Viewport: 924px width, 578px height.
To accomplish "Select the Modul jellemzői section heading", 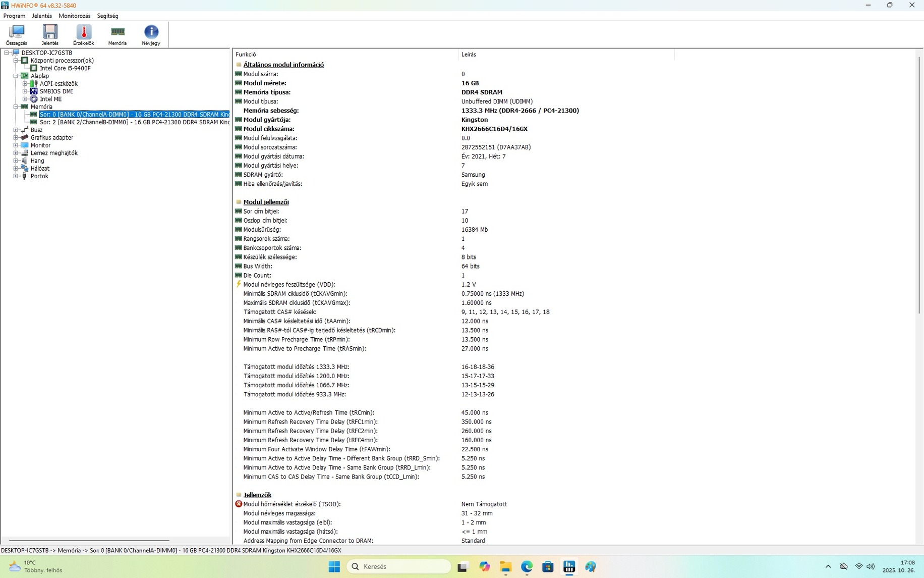I will (266, 202).
